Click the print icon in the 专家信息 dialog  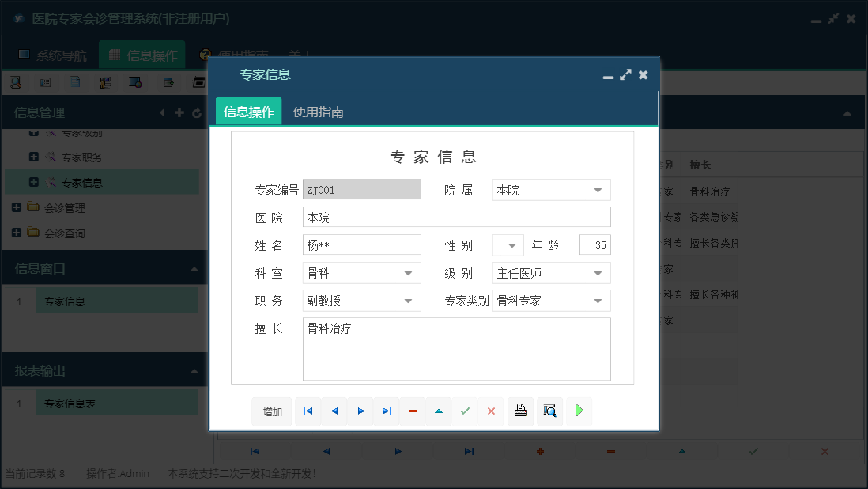520,411
